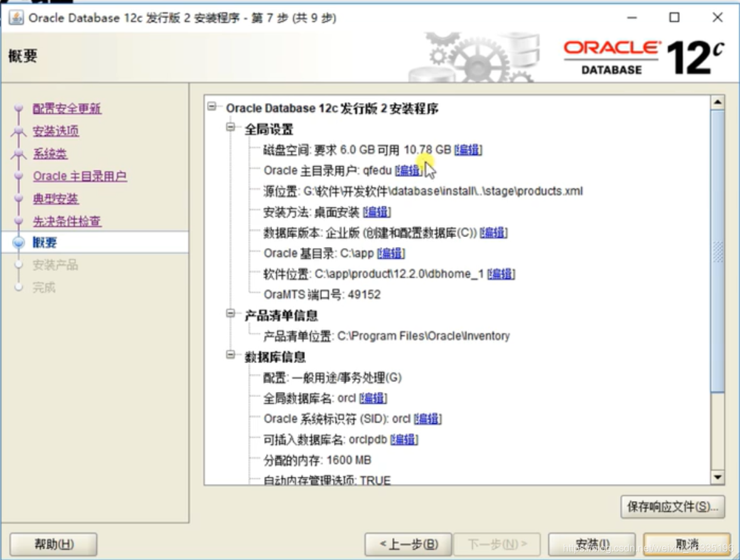Image resolution: width=740 pixels, height=560 pixels.
Task: Select the 产品清单信息 tree heading
Action: [281, 316]
